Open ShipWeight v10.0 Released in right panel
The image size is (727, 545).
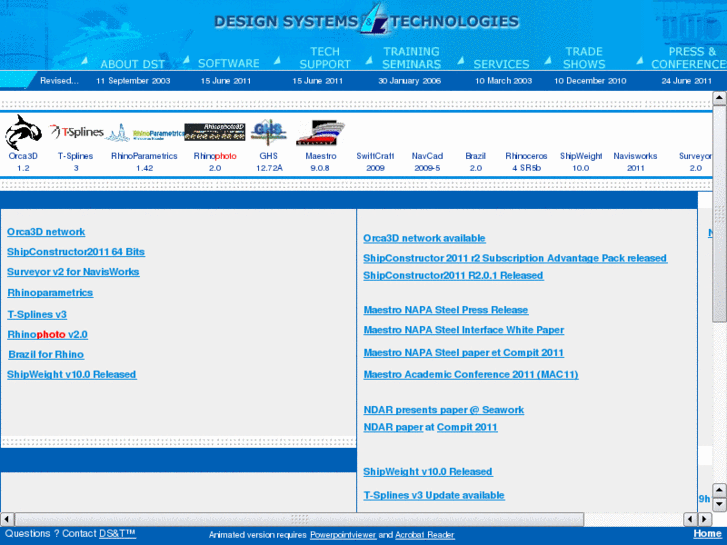coord(427,472)
